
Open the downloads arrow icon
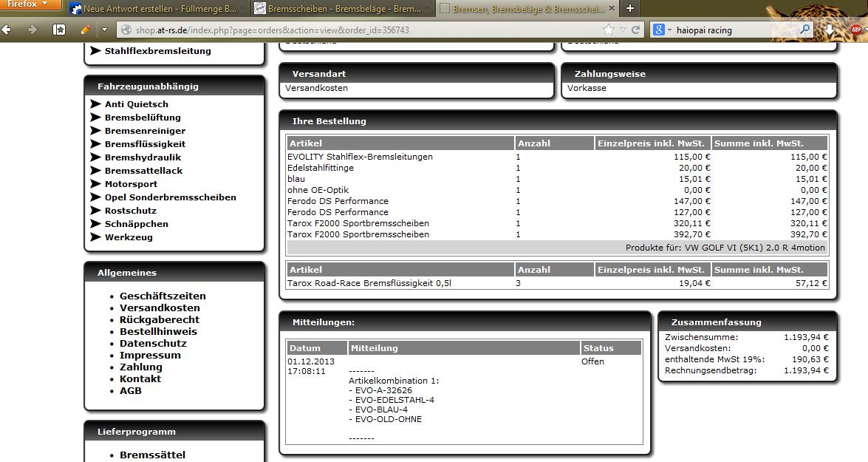point(830,30)
